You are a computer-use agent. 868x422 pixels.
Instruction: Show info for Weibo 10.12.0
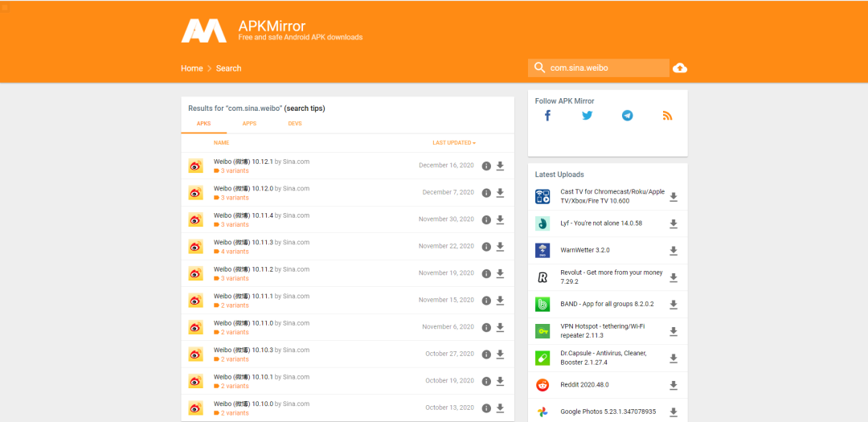(x=486, y=193)
